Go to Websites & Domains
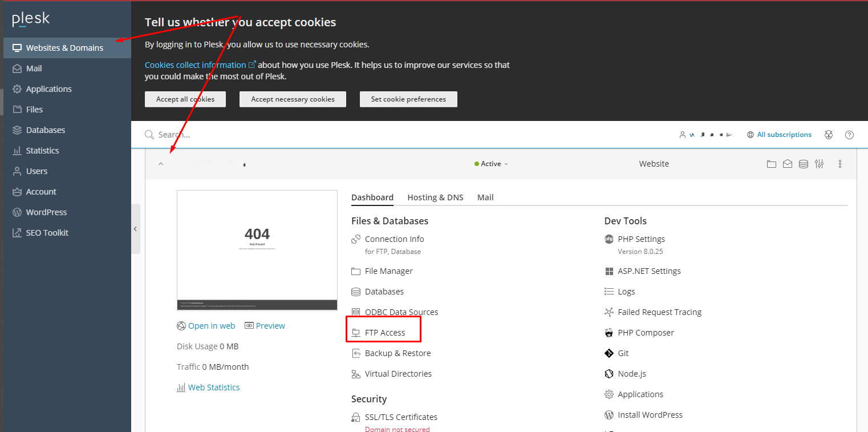The image size is (868, 432). [67, 48]
